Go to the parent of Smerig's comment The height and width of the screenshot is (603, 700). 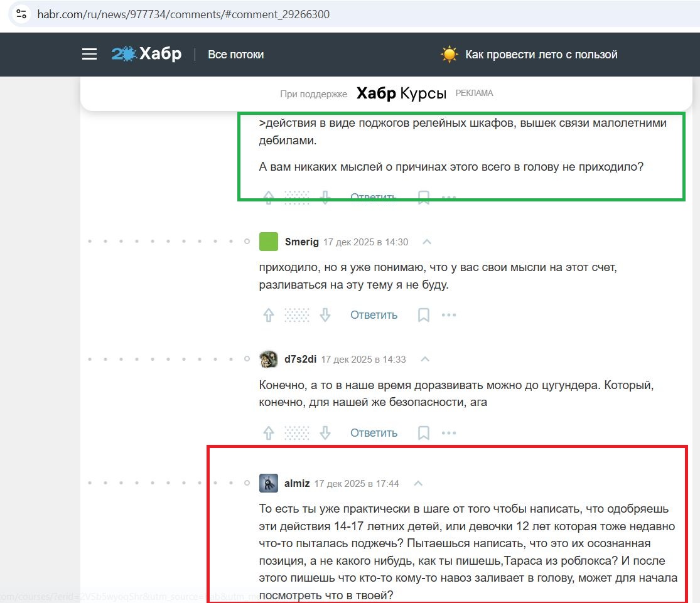(427, 242)
